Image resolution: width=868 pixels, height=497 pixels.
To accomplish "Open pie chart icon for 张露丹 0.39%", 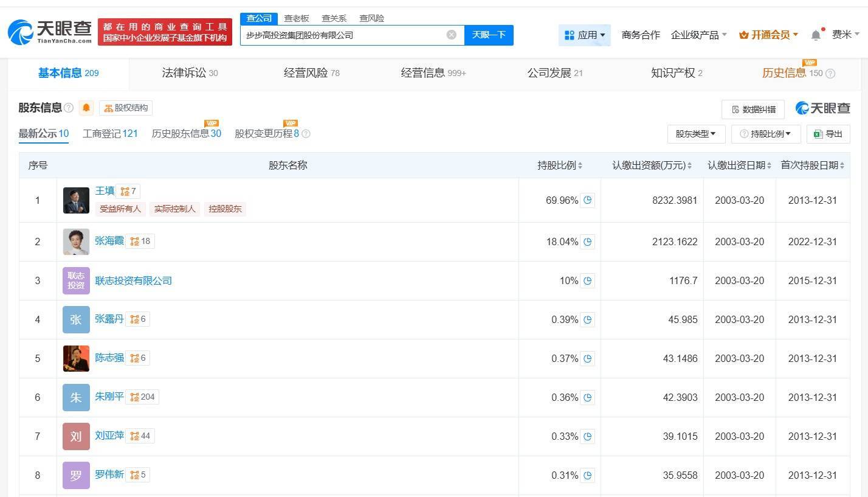I will 587,319.
